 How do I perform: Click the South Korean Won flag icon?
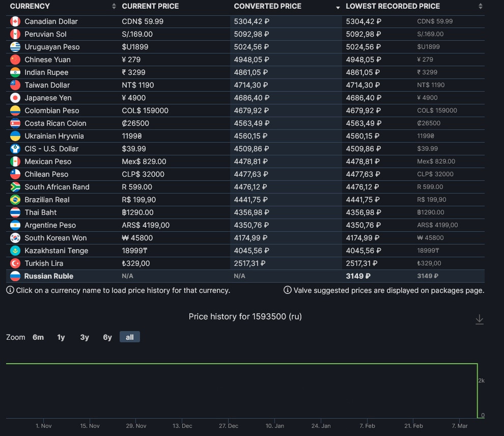15,238
